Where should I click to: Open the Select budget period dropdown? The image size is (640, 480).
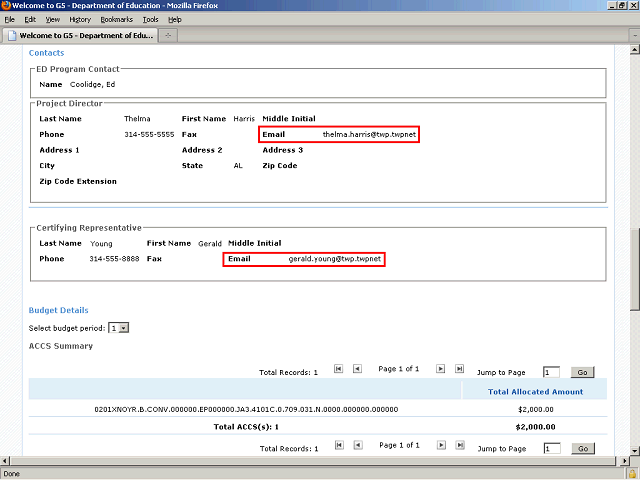(x=119, y=328)
